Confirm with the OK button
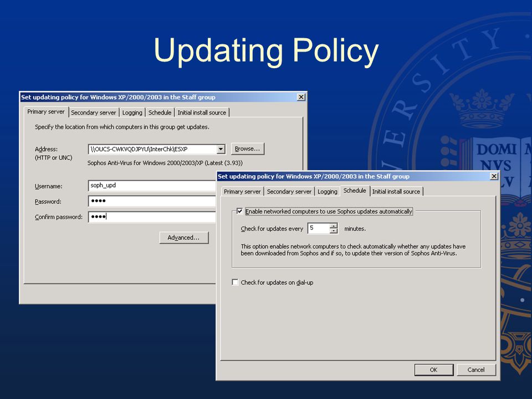532x399 pixels. click(x=433, y=370)
